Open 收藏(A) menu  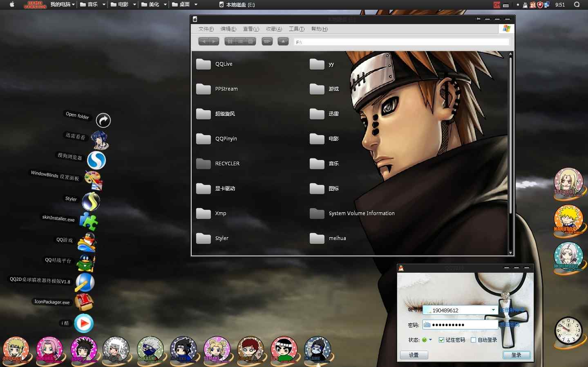(x=274, y=29)
